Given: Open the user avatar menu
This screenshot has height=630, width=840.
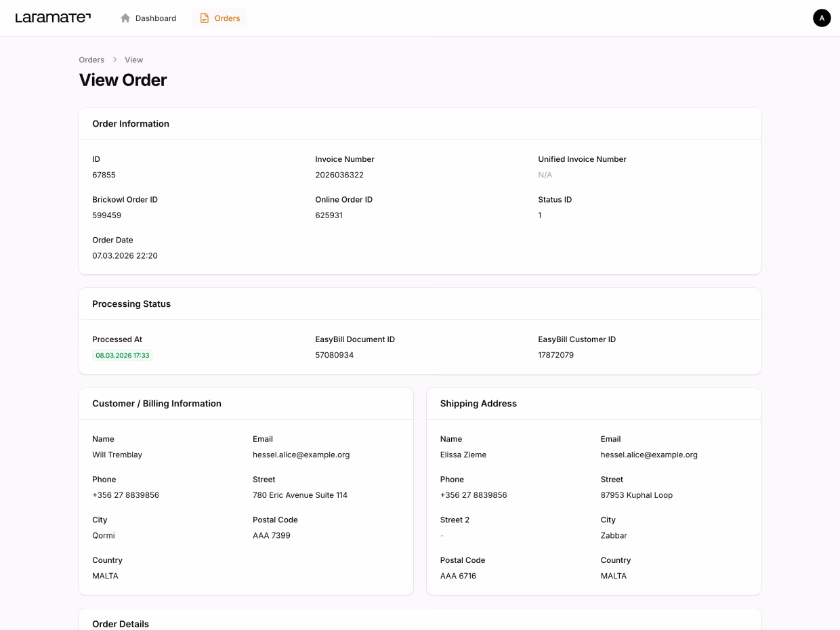Looking at the screenshot, I should click(x=821, y=18).
